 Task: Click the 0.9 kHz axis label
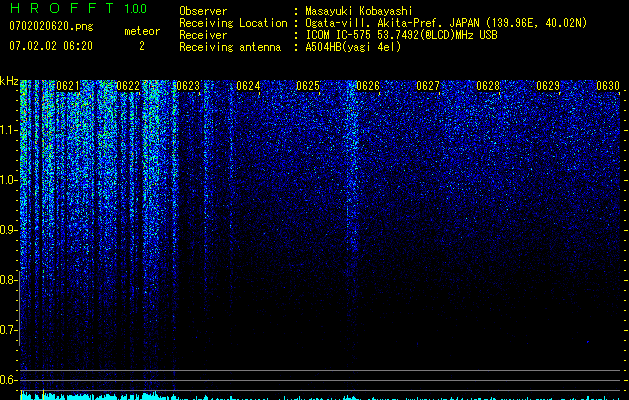pos(8,230)
